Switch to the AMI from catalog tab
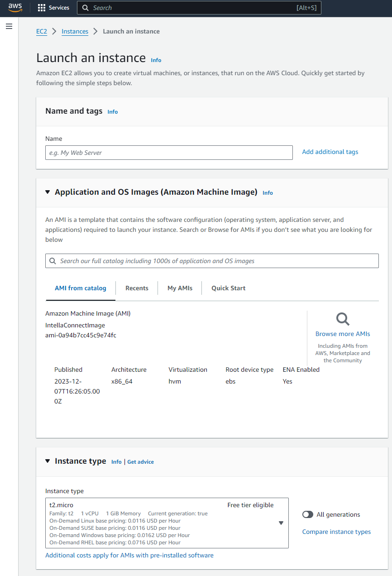392x576 pixels. tap(81, 288)
